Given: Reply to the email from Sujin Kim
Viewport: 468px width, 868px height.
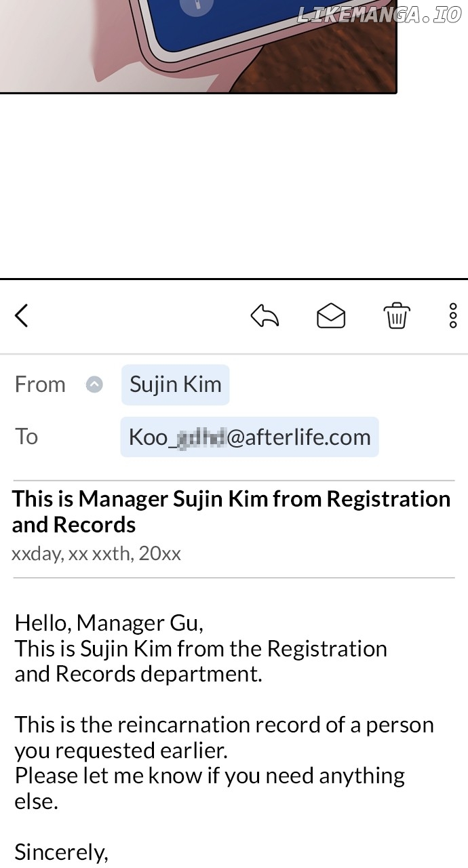Looking at the screenshot, I should click(265, 316).
